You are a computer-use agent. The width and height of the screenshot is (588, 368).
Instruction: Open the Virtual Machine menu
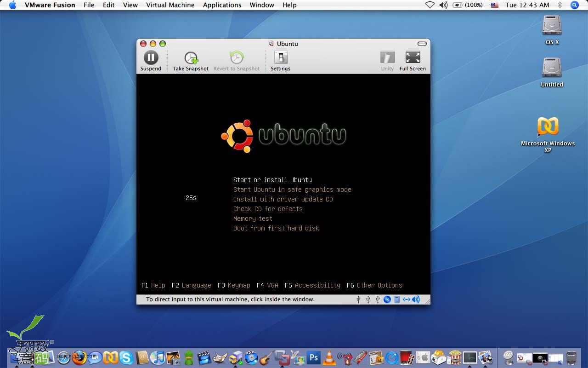tap(170, 5)
